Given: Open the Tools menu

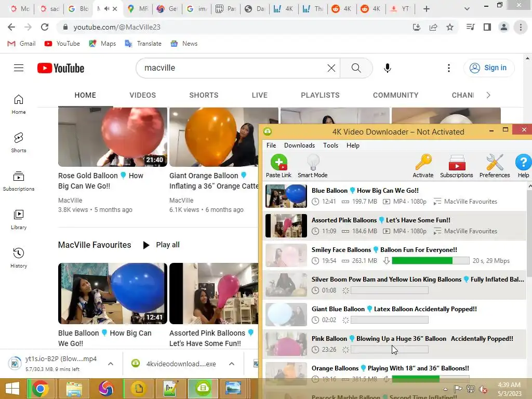Looking at the screenshot, I should point(330,145).
